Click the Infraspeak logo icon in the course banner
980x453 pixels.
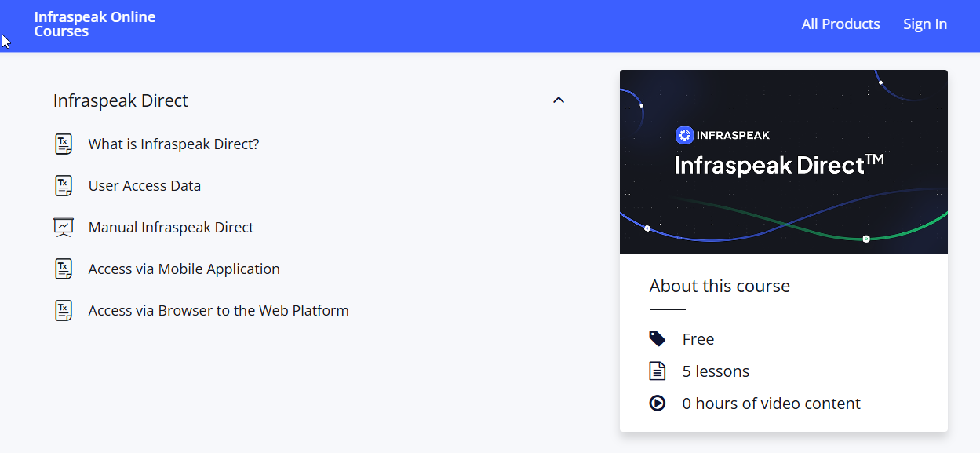[x=684, y=135]
